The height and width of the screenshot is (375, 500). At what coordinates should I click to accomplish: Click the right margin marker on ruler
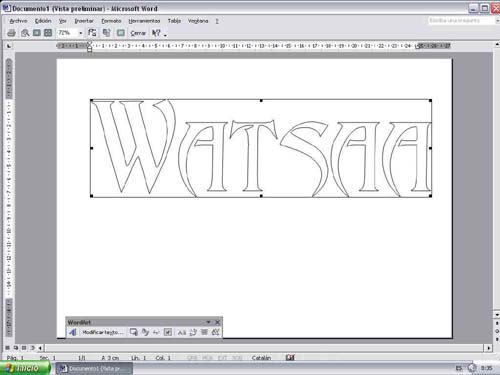[417, 47]
